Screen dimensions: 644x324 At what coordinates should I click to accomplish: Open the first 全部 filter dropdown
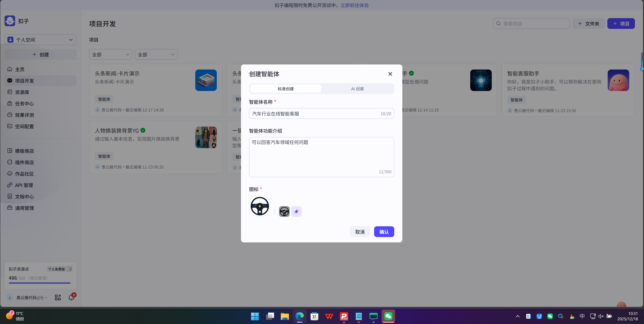(110, 54)
